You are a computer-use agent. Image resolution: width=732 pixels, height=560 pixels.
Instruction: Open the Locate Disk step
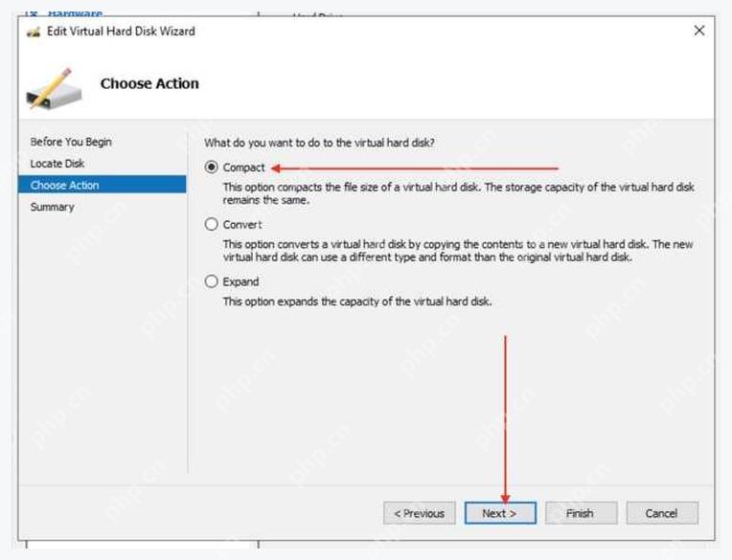pos(57,163)
